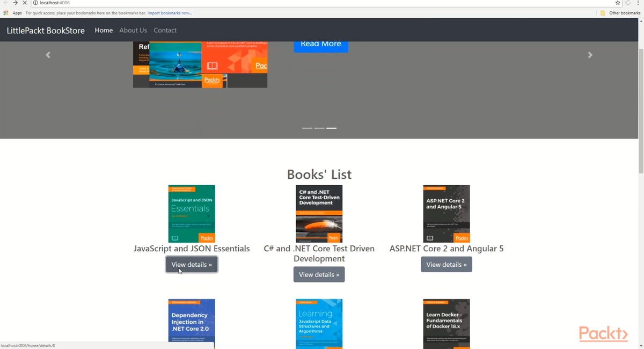644x349 pixels.
Task: View details for ASP.NET Core 2 and Angular 5
Action: (x=447, y=265)
